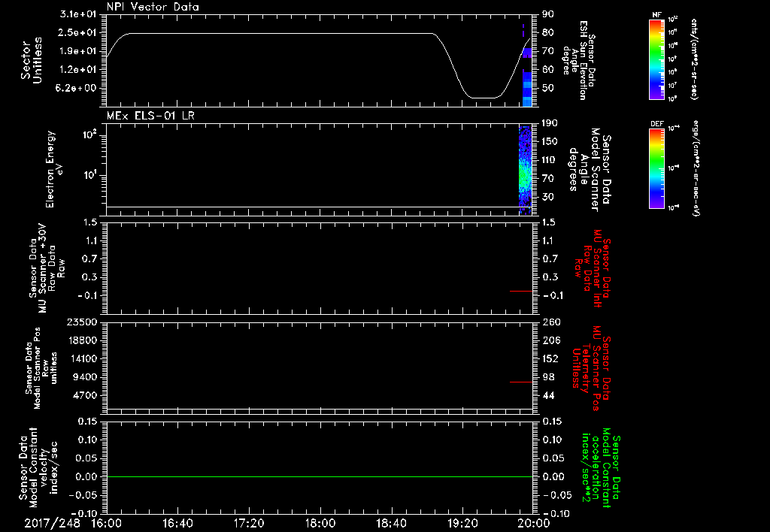Click the 260 telemetry tick value
The image size is (770, 532).
pos(551,322)
